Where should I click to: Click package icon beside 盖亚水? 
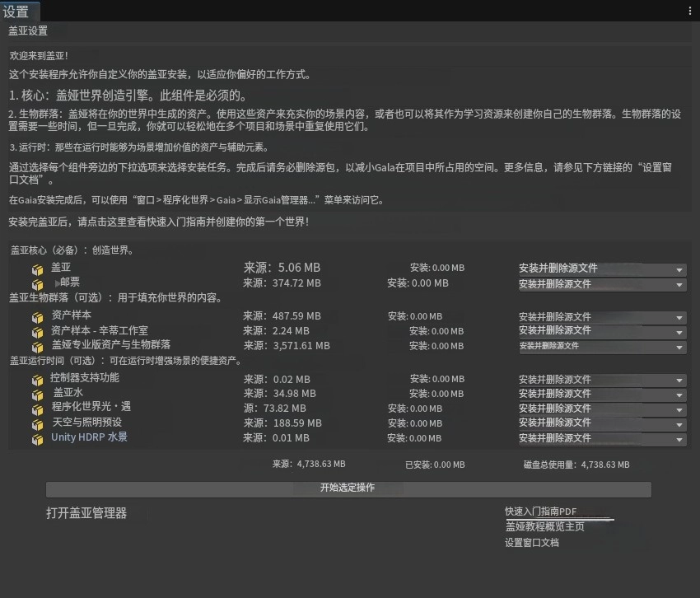pos(38,395)
